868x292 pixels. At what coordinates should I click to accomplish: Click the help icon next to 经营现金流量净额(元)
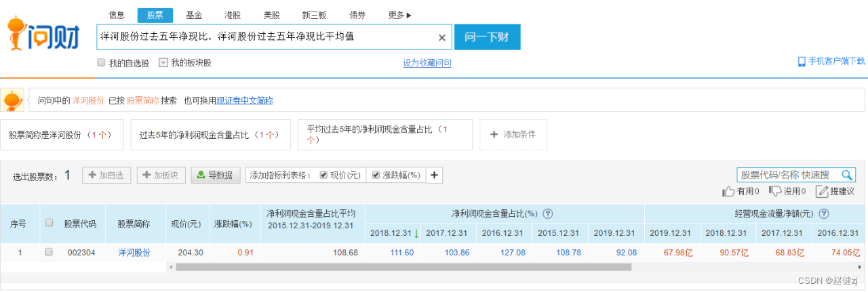point(825,213)
